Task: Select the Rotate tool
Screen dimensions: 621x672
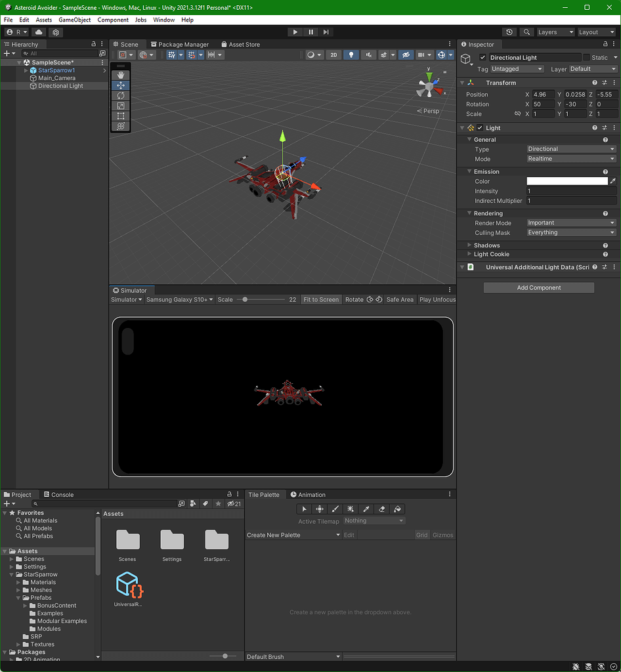Action: coord(121,94)
